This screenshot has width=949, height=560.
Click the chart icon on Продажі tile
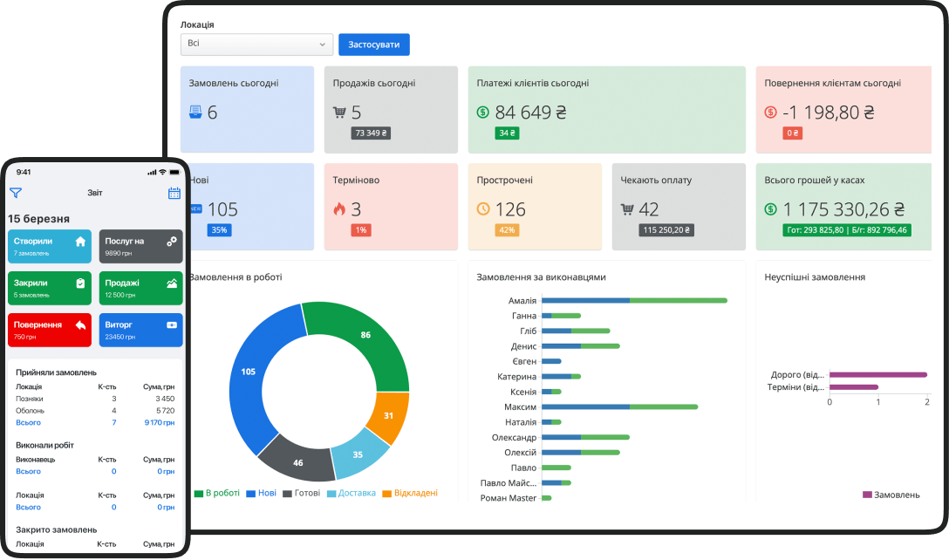[x=172, y=283]
